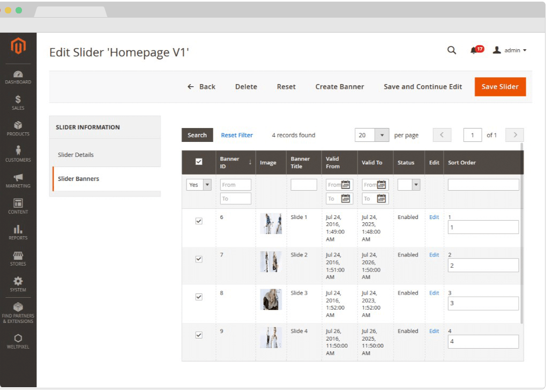Click the Save Slider button

tap(499, 87)
